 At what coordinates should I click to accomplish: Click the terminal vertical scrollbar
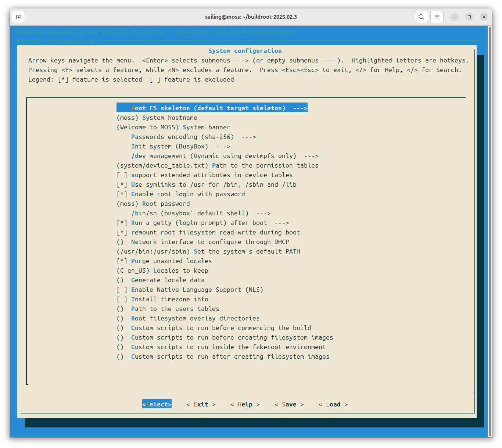pos(490,221)
